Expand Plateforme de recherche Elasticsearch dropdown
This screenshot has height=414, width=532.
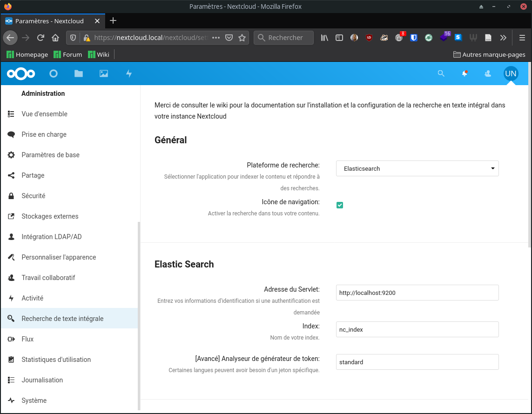[x=418, y=168]
